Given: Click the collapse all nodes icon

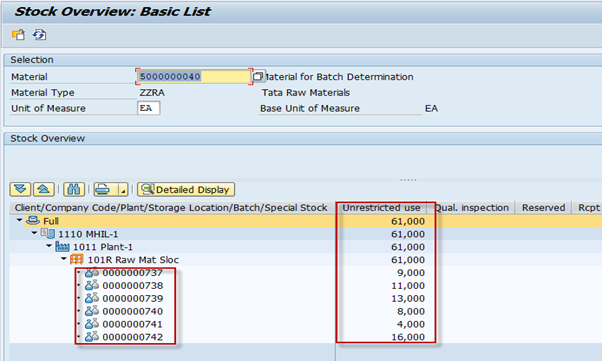Looking at the screenshot, I should pyautogui.click(x=44, y=189).
